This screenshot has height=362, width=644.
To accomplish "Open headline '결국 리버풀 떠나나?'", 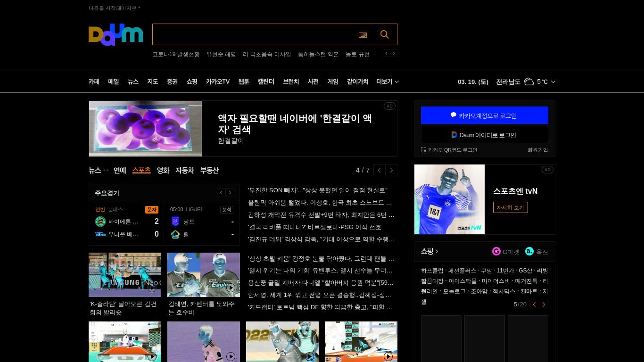I will point(314,227).
